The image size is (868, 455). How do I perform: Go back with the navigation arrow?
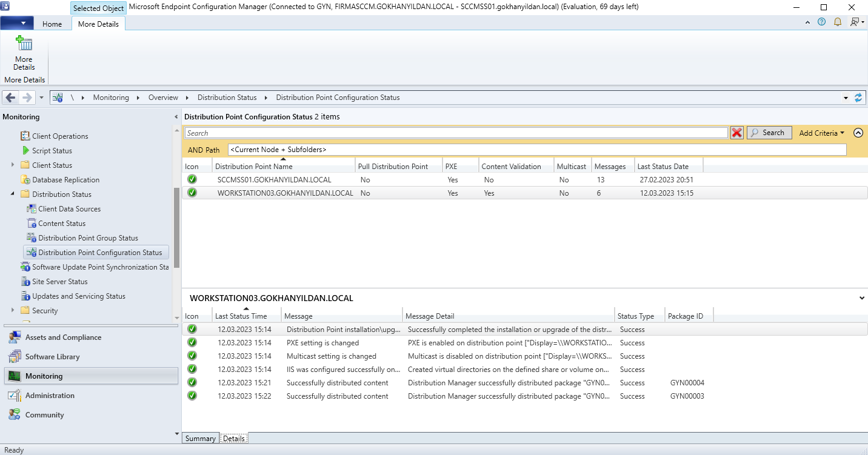coord(10,98)
